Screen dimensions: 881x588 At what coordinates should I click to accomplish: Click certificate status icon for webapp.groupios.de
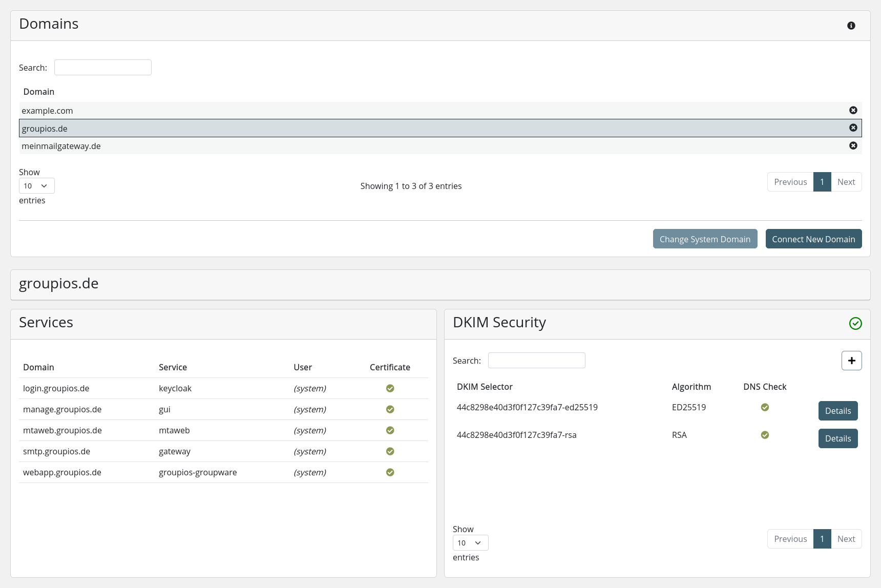pos(390,472)
